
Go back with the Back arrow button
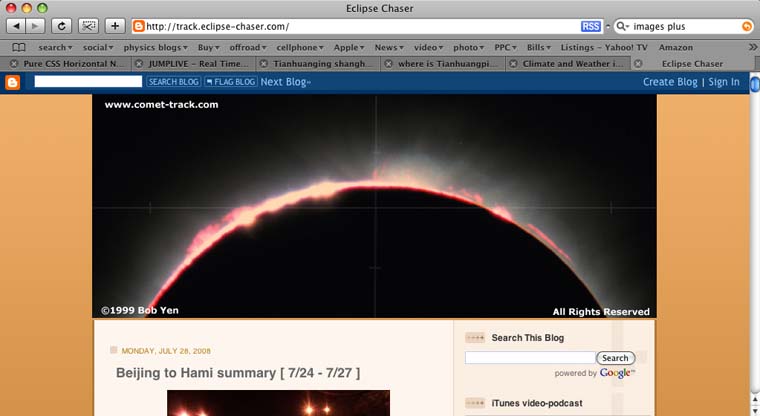coord(16,26)
